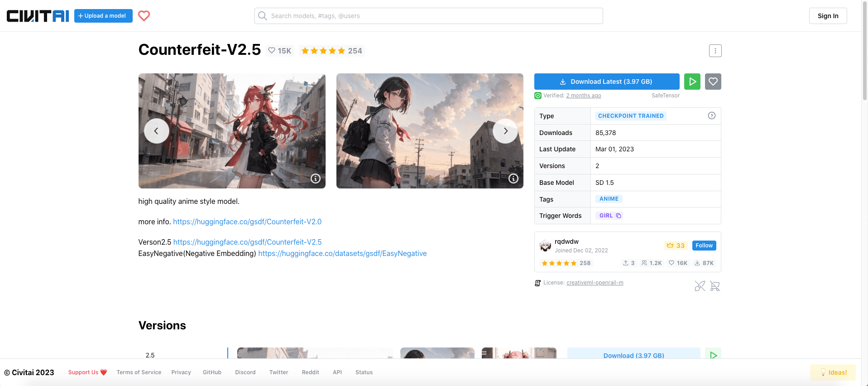The image size is (868, 386).
Task: Open Privacy footer link
Action: 181,372
